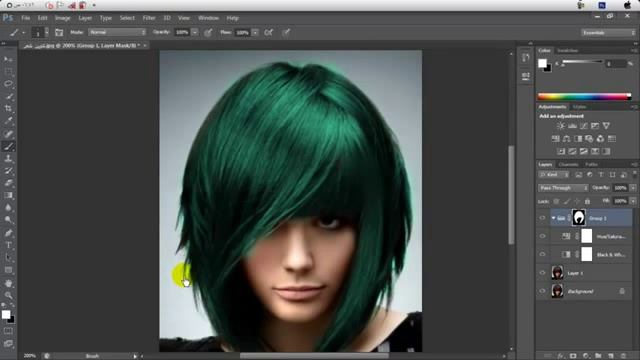The height and width of the screenshot is (360, 640).
Task: Click foreground color swatch in Color panel
Action: [542, 63]
